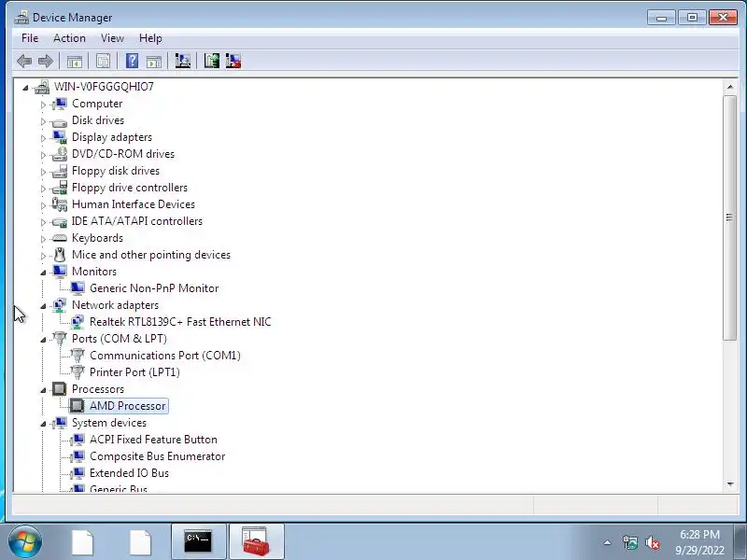Click the Back arrow toolbar button

click(x=24, y=61)
